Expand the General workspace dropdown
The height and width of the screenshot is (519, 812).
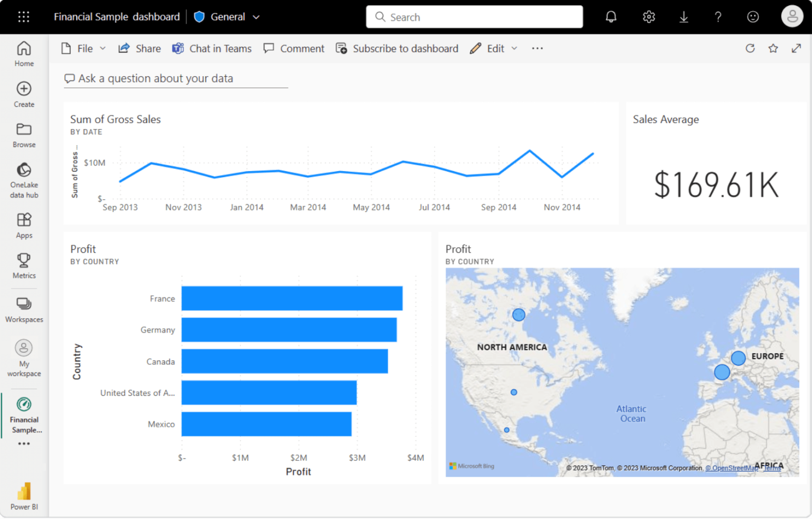(x=257, y=16)
